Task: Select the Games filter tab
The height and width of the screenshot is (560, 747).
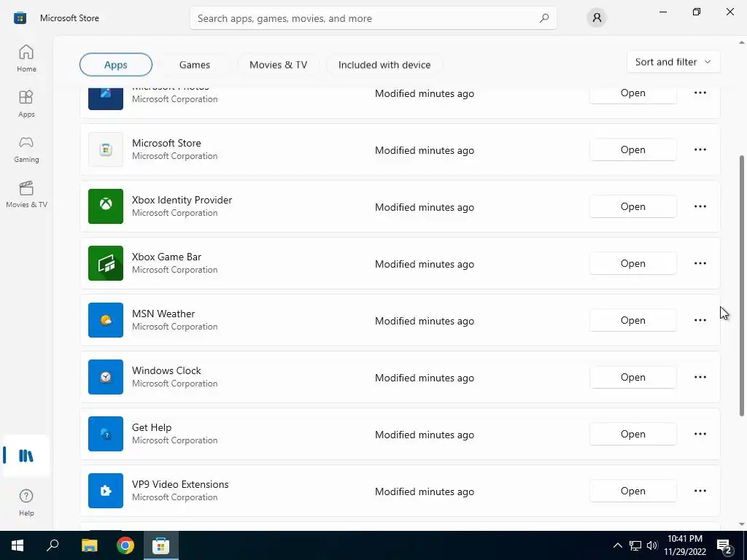Action: [x=194, y=65]
